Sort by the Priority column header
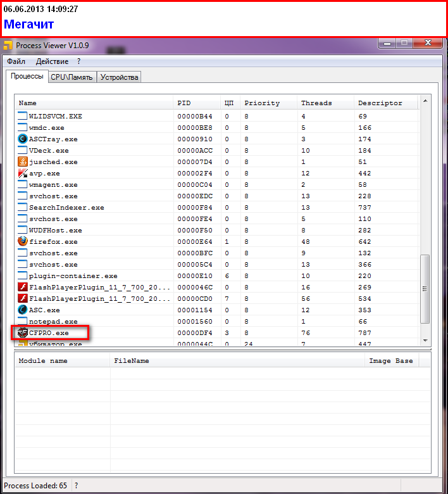Viewport: 448px width, 494px height. click(x=268, y=103)
